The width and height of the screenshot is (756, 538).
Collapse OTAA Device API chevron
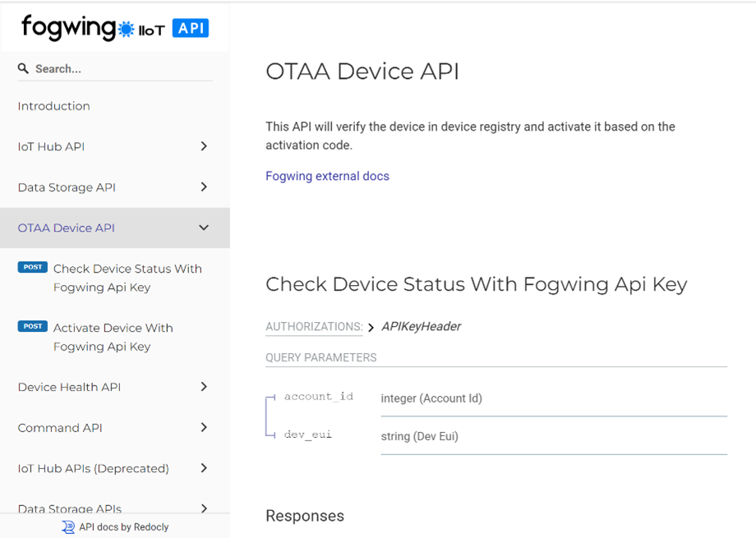coord(204,228)
